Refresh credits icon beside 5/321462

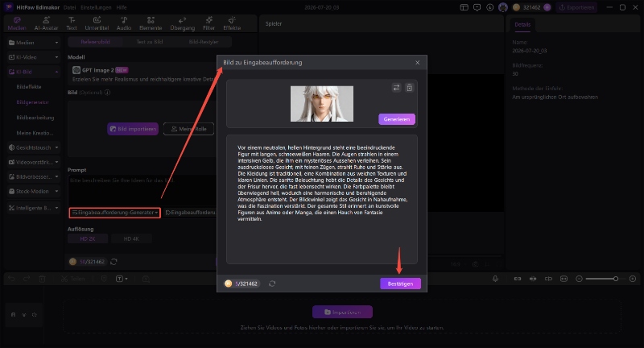pos(272,284)
